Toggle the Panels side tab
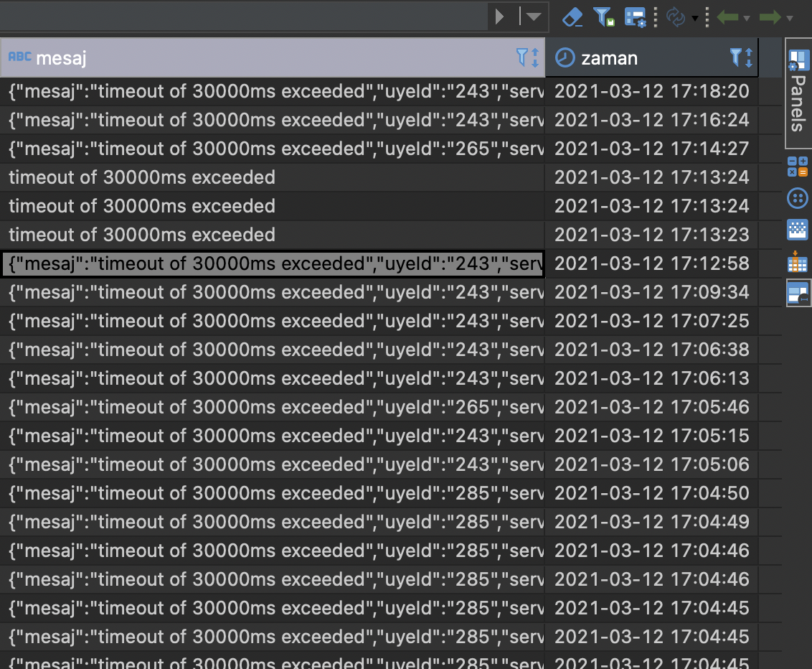 click(x=798, y=93)
